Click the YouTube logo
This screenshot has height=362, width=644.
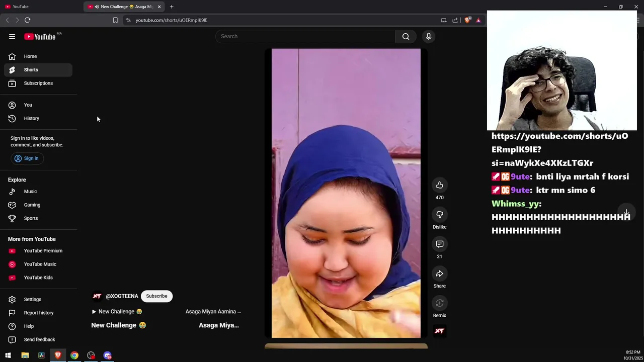(40, 36)
